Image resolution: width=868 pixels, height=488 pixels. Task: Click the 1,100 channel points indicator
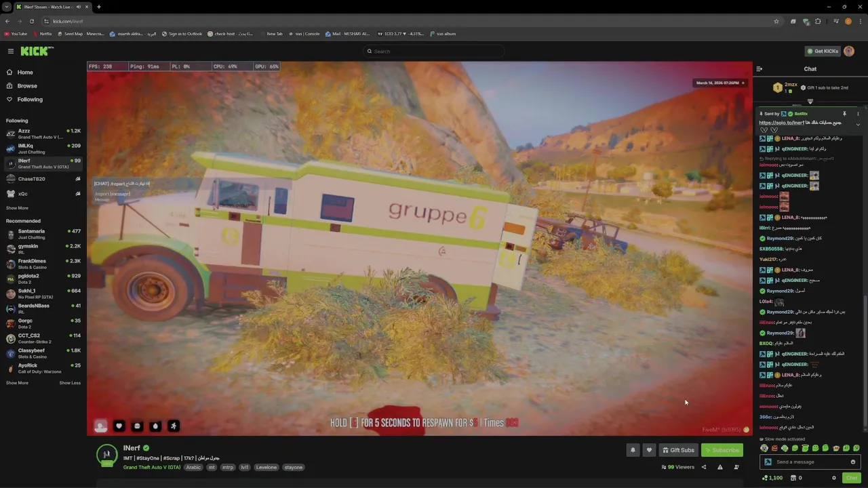point(772,478)
